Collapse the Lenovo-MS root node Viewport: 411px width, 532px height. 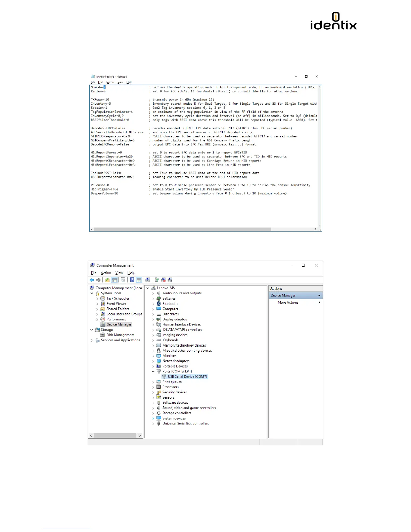[147, 288]
